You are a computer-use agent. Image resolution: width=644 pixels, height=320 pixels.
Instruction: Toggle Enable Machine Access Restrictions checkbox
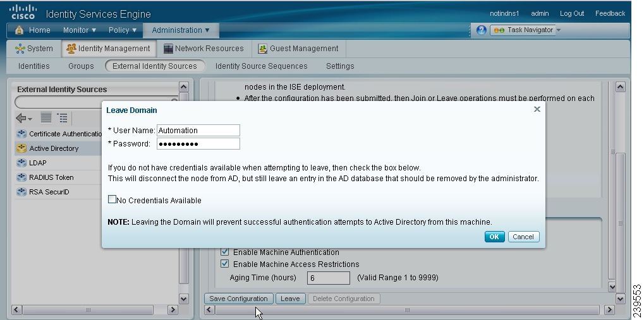[x=224, y=264]
